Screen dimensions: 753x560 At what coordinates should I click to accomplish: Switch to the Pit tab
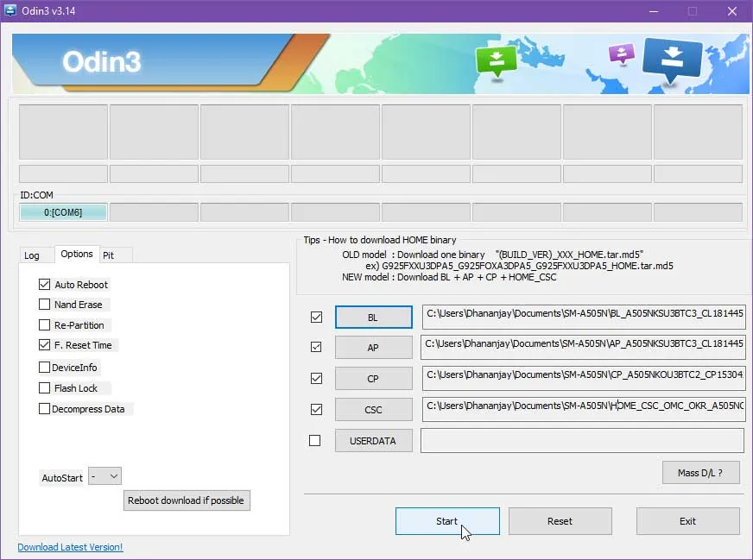[x=113, y=255]
